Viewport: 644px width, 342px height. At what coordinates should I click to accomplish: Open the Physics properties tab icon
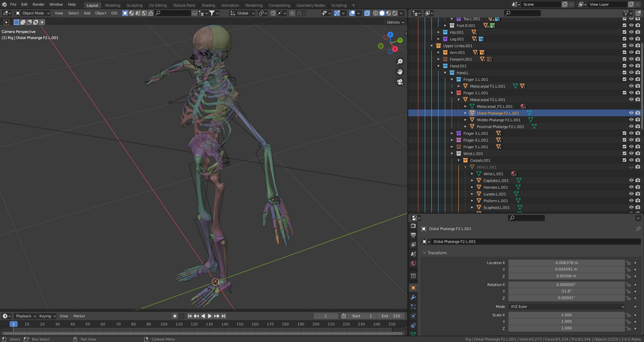tap(413, 316)
